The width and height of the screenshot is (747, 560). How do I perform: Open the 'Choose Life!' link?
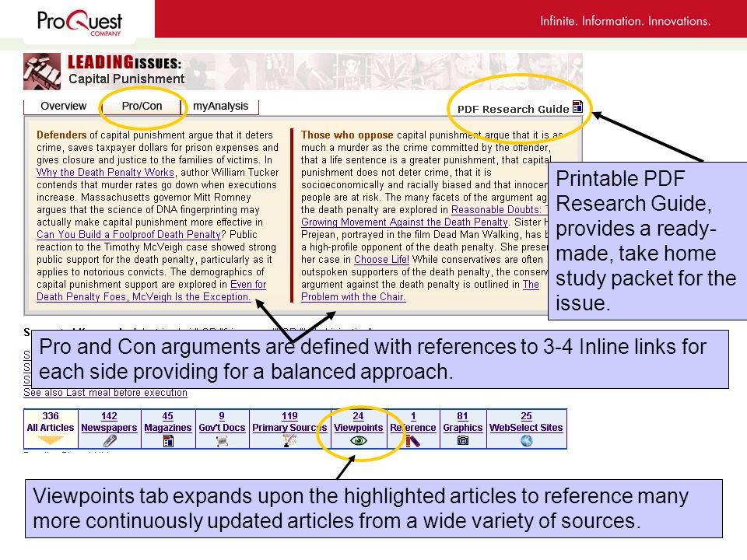[381, 260]
